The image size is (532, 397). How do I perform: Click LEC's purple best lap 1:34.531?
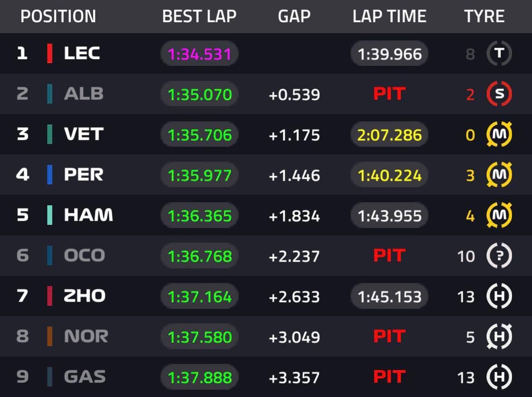click(200, 55)
